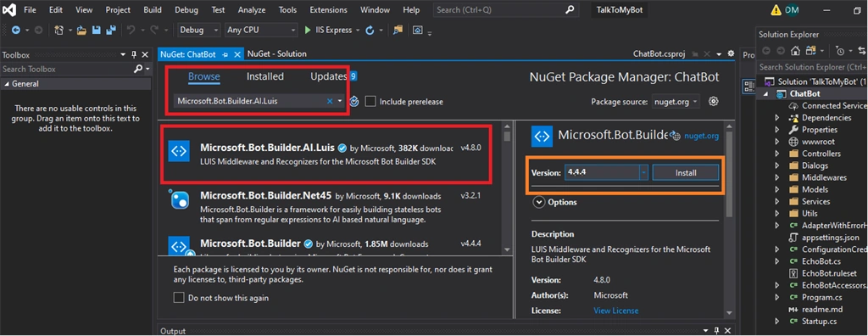This screenshot has height=336, width=868.
Task: Click the New Project toolbar icon
Action: point(58,30)
